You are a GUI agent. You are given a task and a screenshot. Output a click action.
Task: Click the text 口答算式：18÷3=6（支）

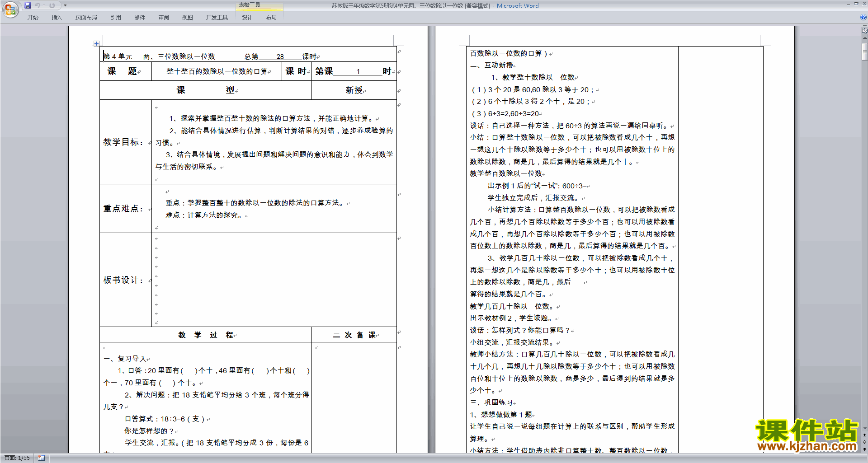pyautogui.click(x=165, y=419)
